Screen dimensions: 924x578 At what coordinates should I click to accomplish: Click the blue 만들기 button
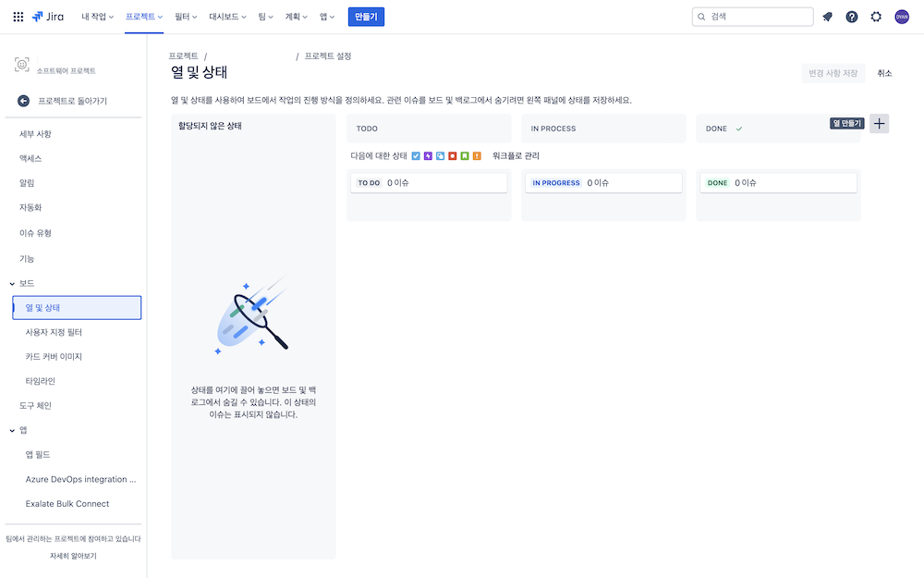pyautogui.click(x=366, y=17)
